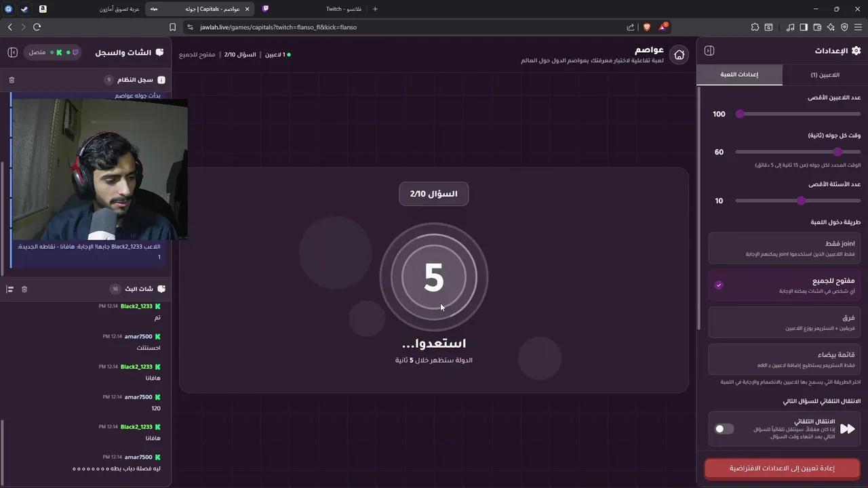Click Black2_1233 username on the تم message

[x=136, y=306]
